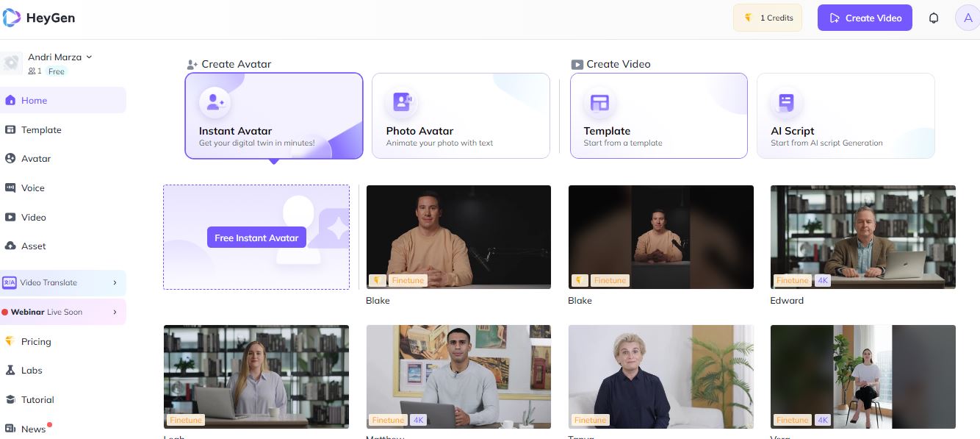Go to Home in the sidebar
This screenshot has width=980, height=439.
[63, 100]
